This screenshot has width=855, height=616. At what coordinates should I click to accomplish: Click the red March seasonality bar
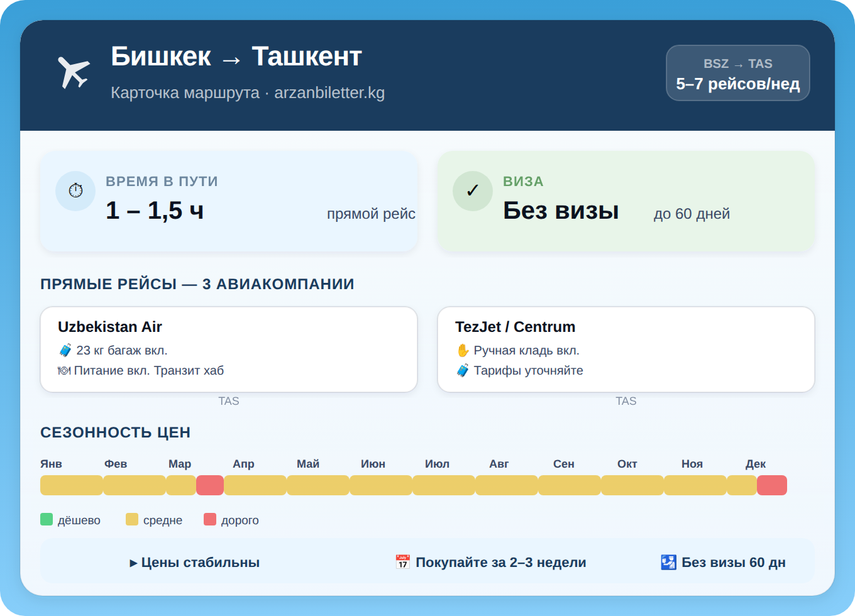pyautogui.click(x=209, y=485)
